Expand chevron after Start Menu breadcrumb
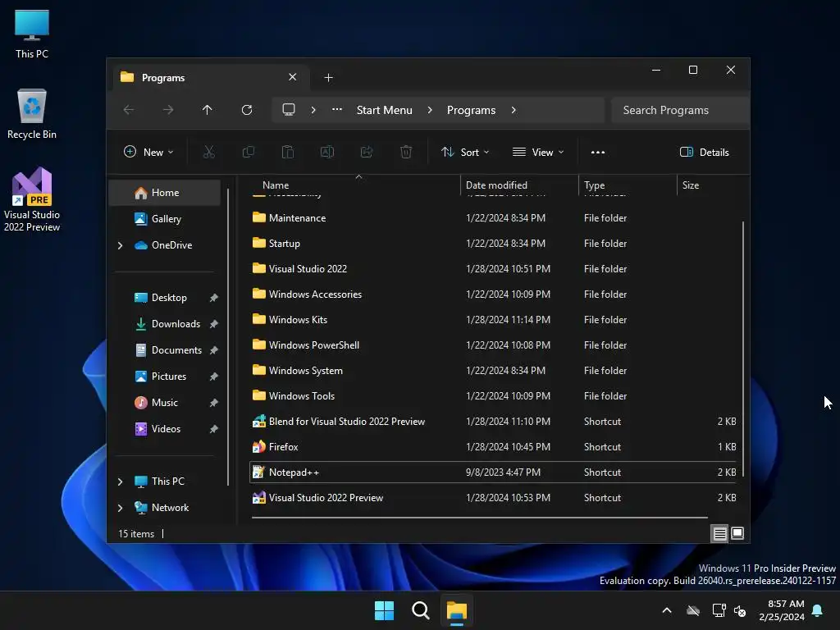 click(x=430, y=110)
